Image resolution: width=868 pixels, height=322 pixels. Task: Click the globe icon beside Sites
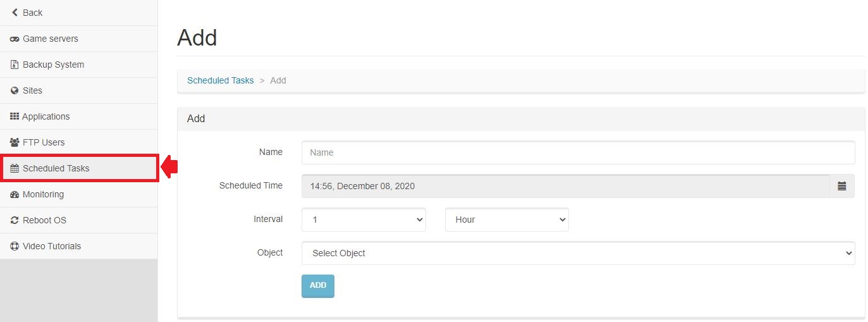click(15, 90)
